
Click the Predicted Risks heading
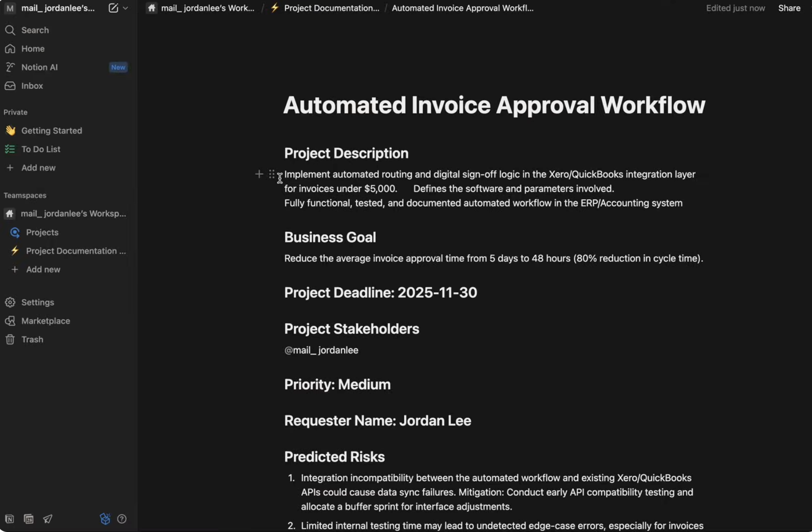pyautogui.click(x=334, y=457)
